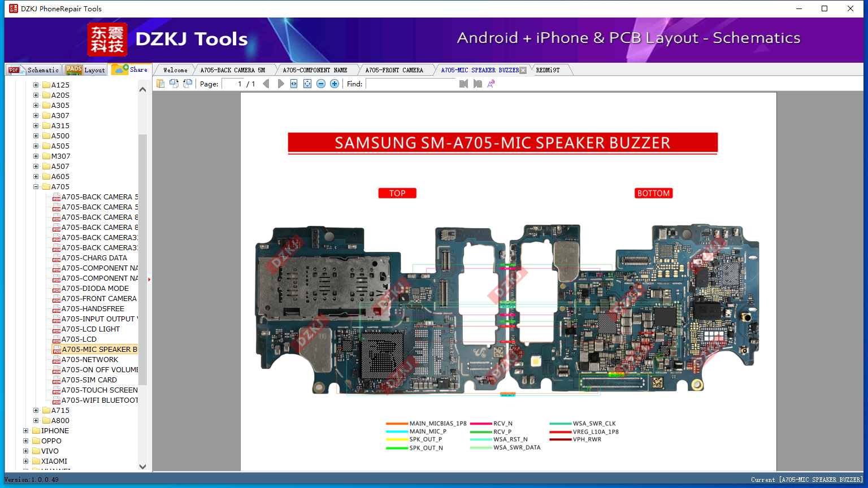868x488 pixels.
Task: Open the Welcome tab
Action: pyautogui.click(x=175, y=70)
